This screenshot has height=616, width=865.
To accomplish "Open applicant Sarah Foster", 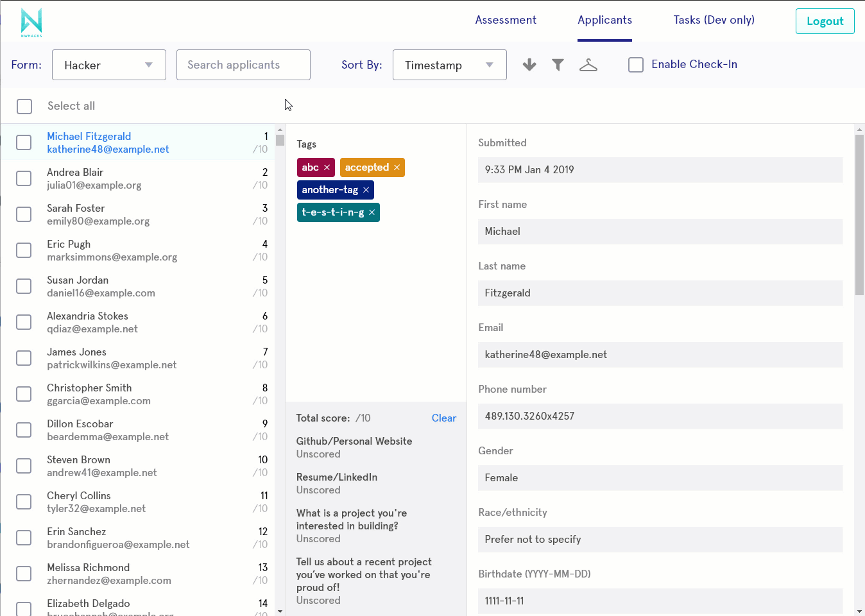I will point(137,214).
